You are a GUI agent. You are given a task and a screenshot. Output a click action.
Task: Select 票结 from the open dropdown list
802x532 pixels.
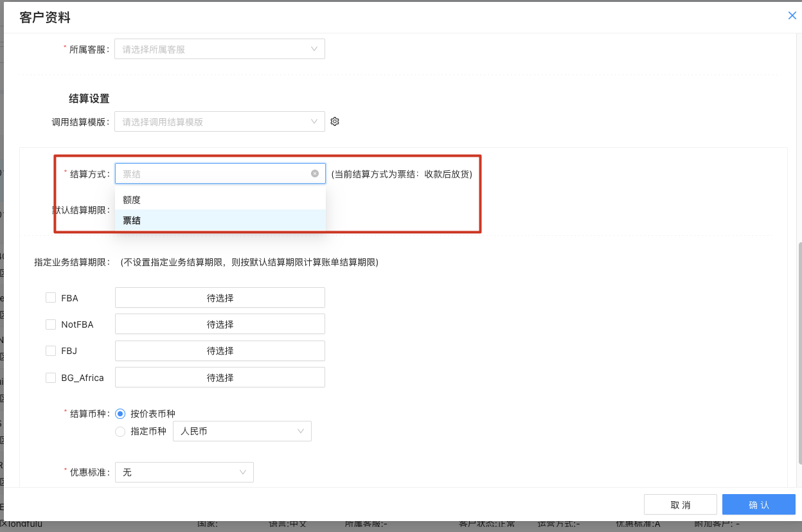(x=130, y=220)
